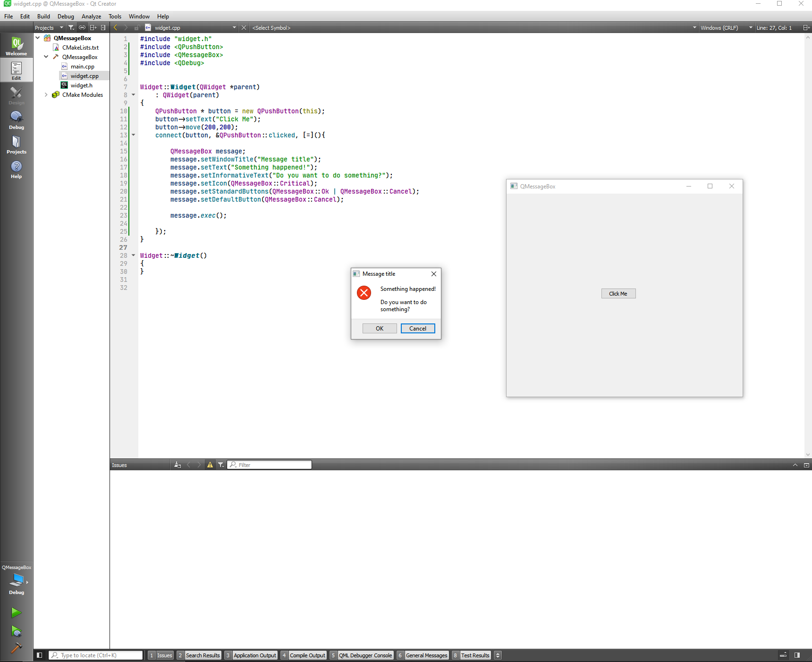This screenshot has height=662, width=812.
Task: Open the Welcome mode
Action: (x=17, y=46)
